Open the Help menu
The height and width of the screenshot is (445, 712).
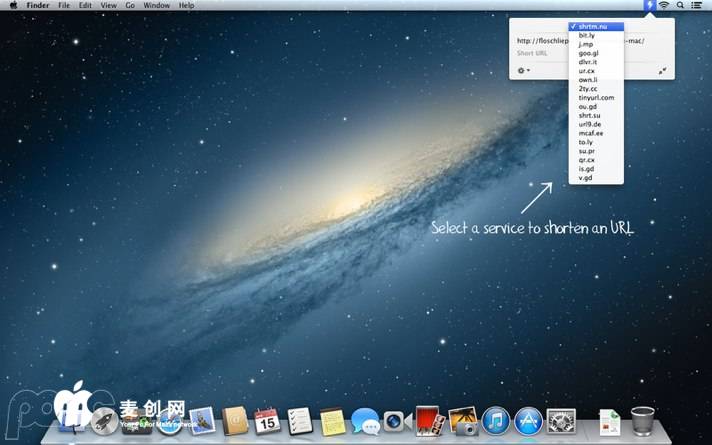(x=186, y=5)
